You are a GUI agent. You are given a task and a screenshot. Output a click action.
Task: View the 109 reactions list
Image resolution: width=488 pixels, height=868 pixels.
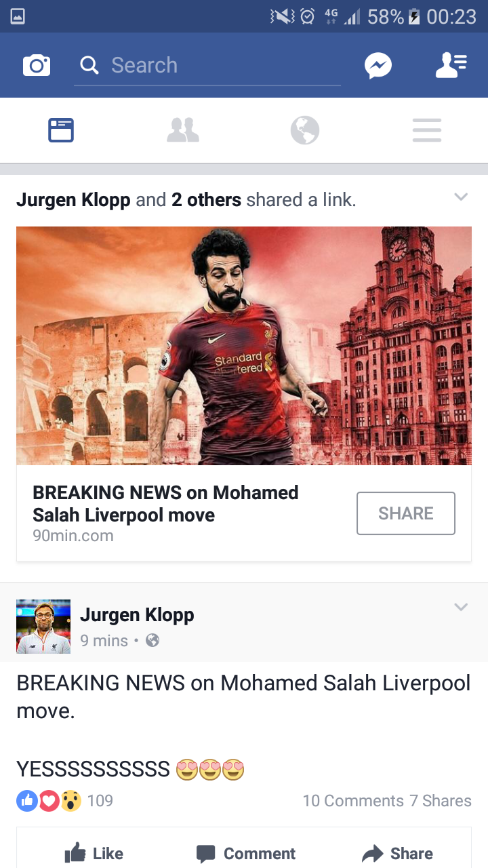pyautogui.click(x=65, y=801)
